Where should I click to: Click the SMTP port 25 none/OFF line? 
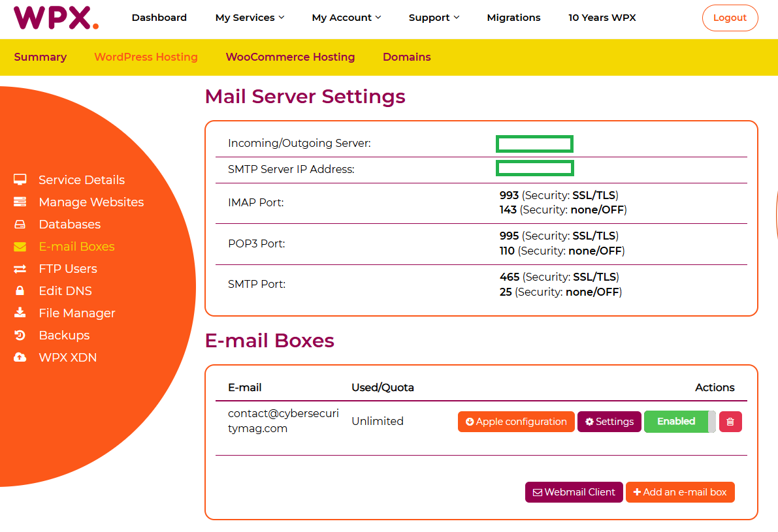pyautogui.click(x=560, y=292)
